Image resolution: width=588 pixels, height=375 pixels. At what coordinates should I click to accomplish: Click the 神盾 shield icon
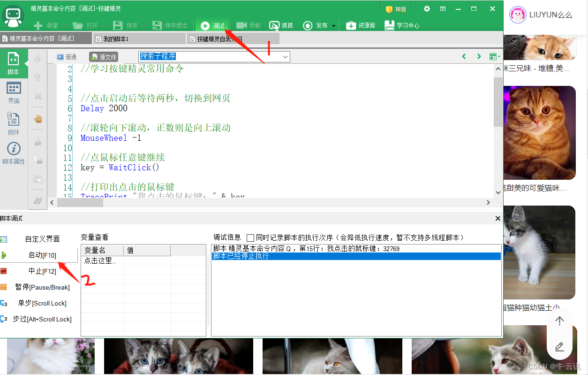tap(389, 9)
